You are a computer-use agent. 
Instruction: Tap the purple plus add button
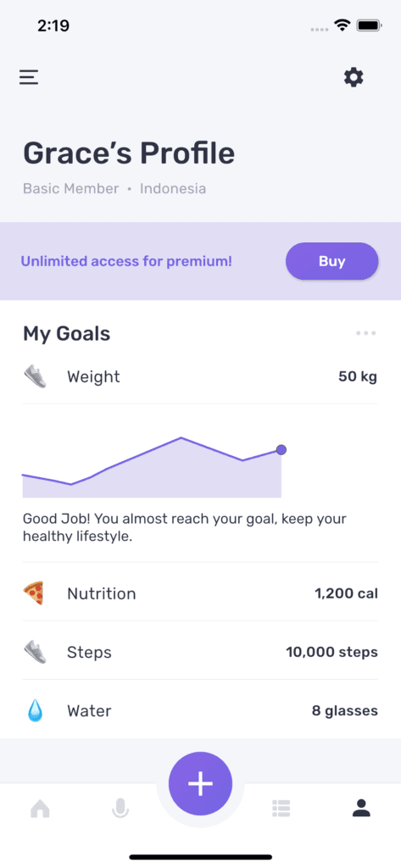(200, 784)
